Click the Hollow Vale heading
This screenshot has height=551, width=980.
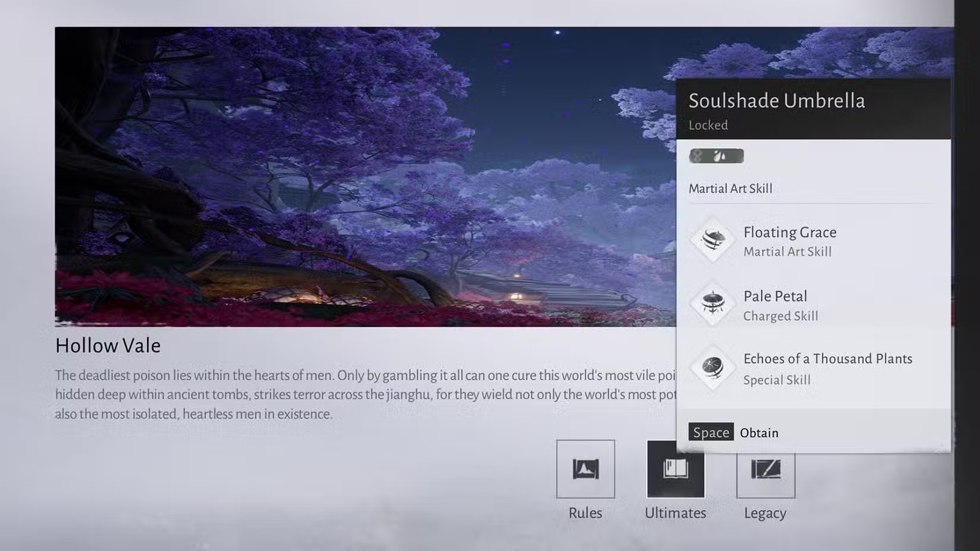click(x=108, y=346)
